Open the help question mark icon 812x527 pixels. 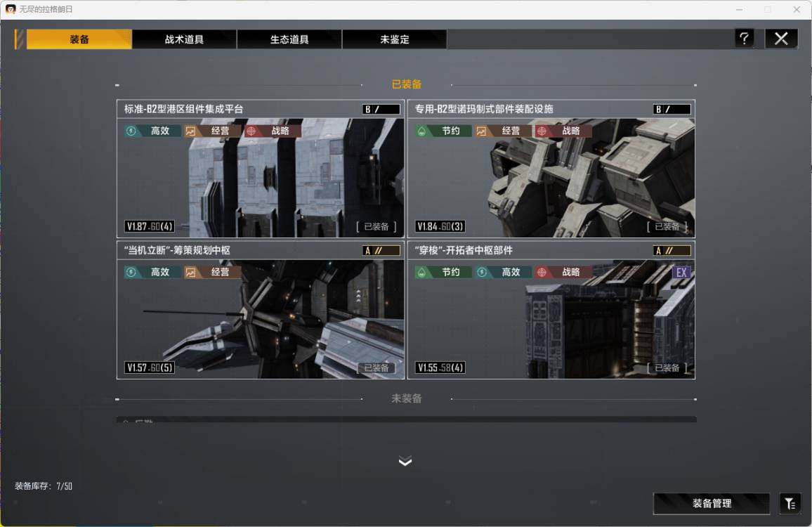[745, 39]
